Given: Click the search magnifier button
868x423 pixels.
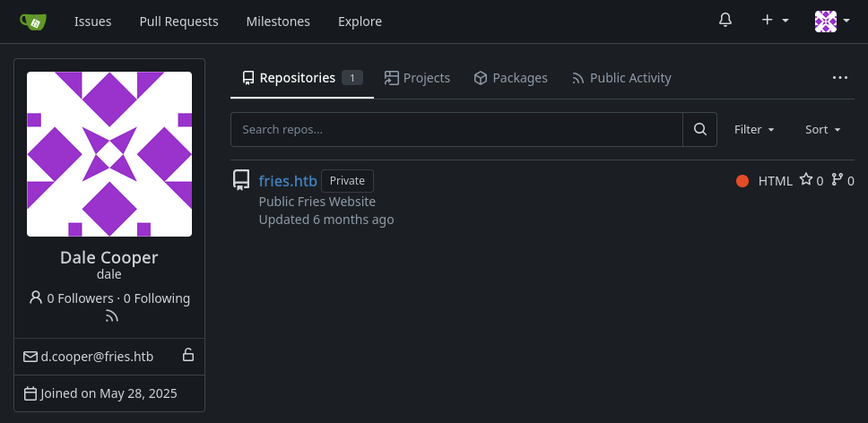Looking at the screenshot, I should [x=699, y=129].
